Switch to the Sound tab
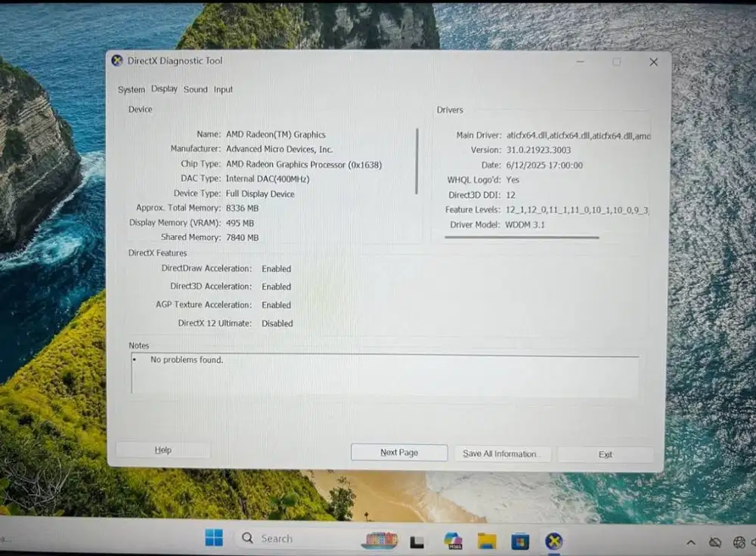756x556 pixels. tap(195, 89)
